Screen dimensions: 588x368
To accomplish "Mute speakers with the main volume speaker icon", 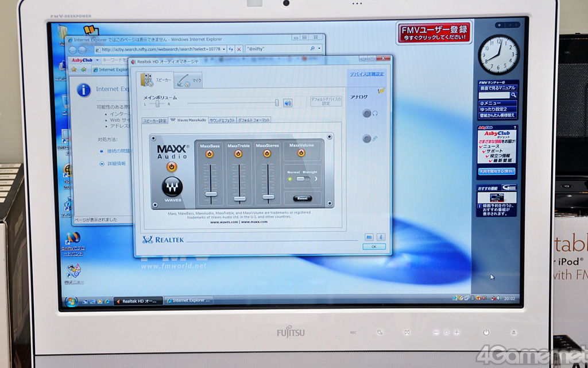I will pos(288,102).
